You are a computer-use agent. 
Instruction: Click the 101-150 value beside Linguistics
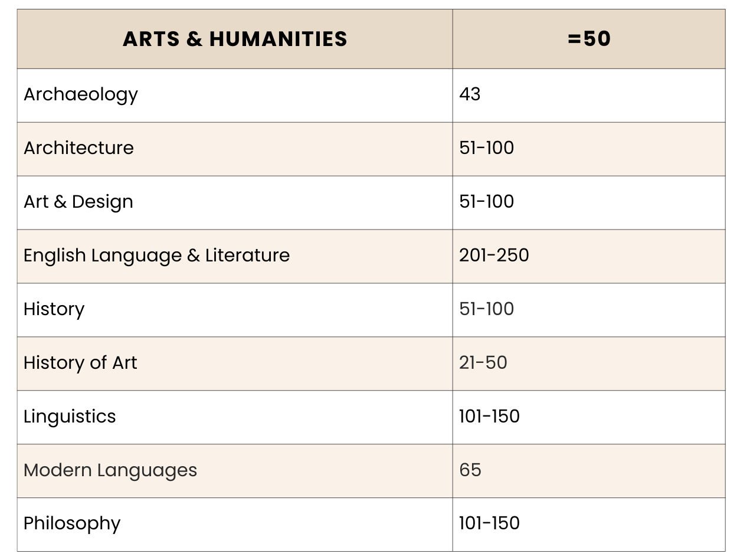[x=489, y=417]
